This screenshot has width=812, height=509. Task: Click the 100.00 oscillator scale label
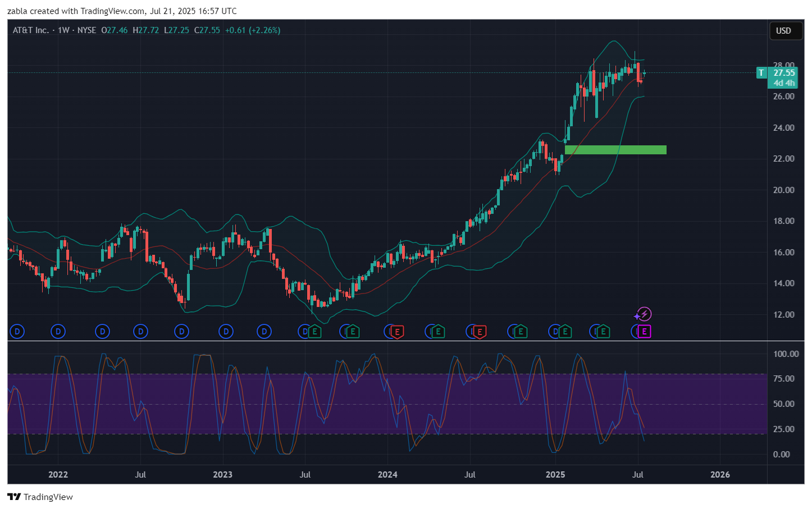coord(786,354)
